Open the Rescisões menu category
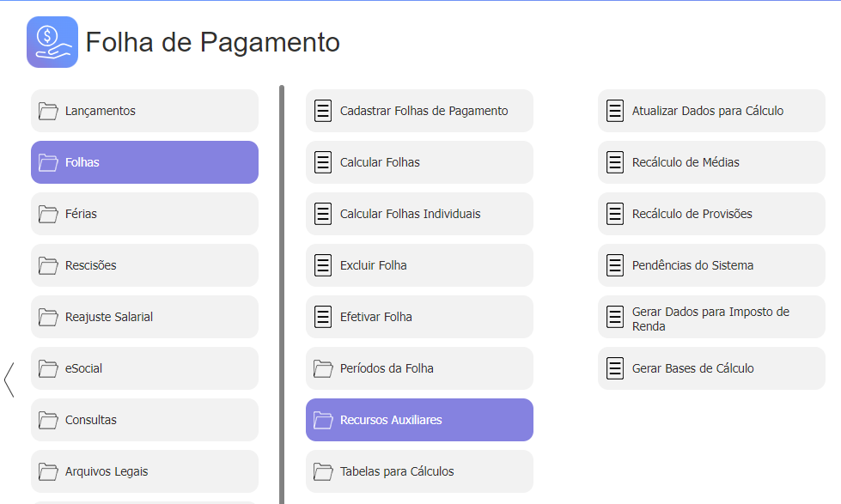Image resolution: width=841 pixels, height=504 pixels. point(145,265)
